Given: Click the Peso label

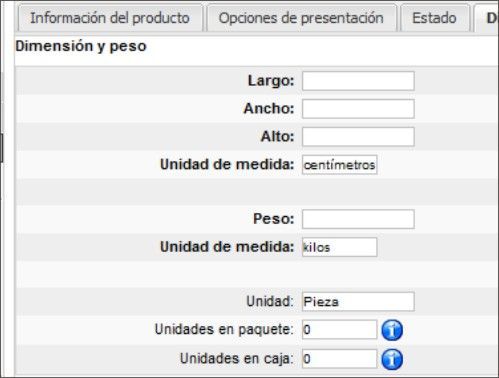Looking at the screenshot, I should (x=274, y=219).
